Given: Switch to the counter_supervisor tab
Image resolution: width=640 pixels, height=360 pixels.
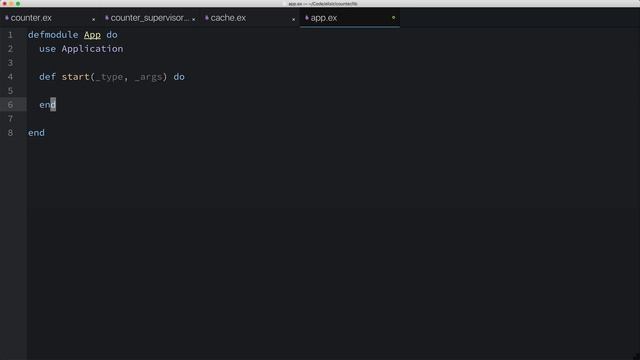Looking at the screenshot, I should (149, 18).
